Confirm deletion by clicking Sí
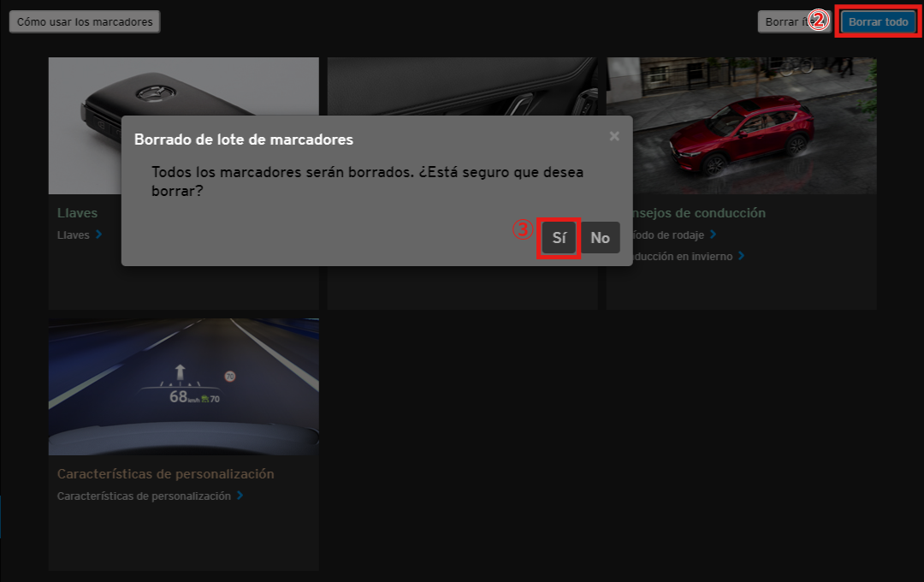This screenshot has height=582, width=924. pos(560,238)
